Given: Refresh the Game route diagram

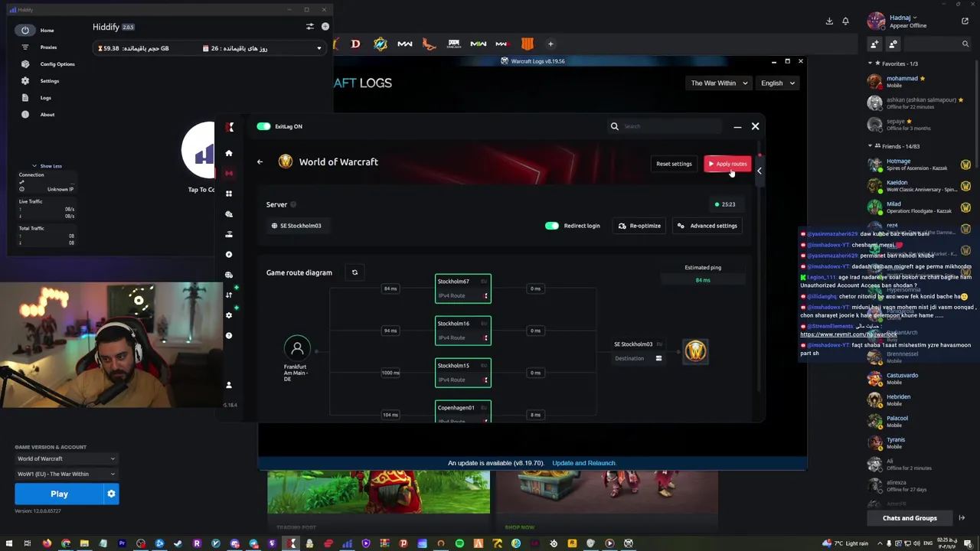Looking at the screenshot, I should [x=354, y=272].
